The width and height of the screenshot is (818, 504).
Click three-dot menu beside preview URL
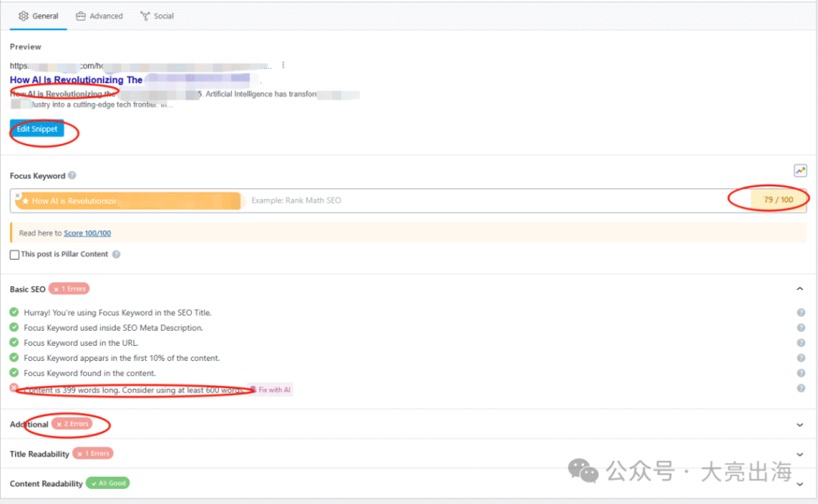point(283,65)
